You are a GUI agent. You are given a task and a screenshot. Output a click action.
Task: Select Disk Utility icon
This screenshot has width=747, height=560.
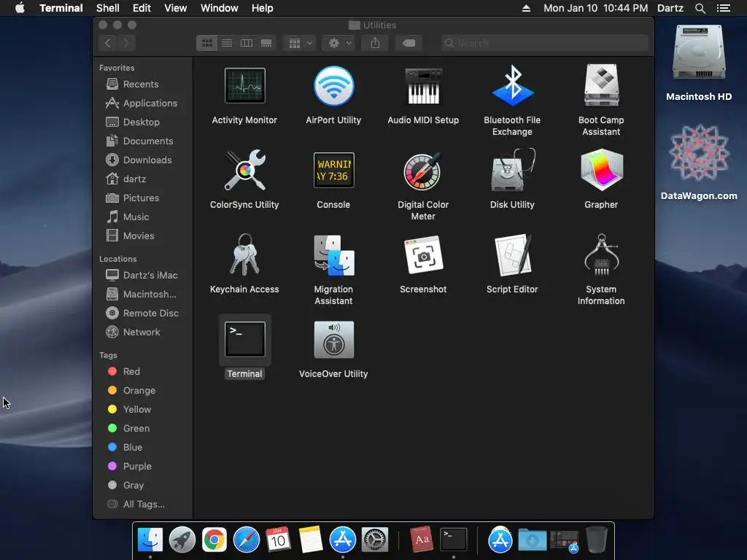pos(512,170)
